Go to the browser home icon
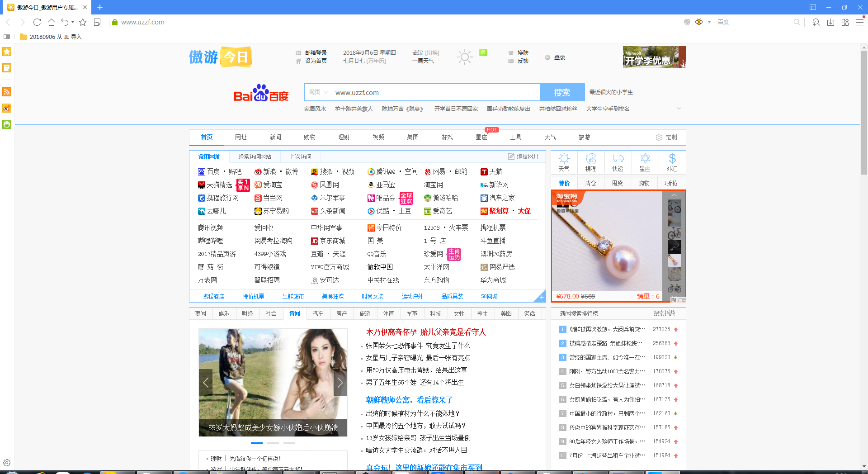Image resolution: width=868 pixels, height=474 pixels. (x=52, y=22)
